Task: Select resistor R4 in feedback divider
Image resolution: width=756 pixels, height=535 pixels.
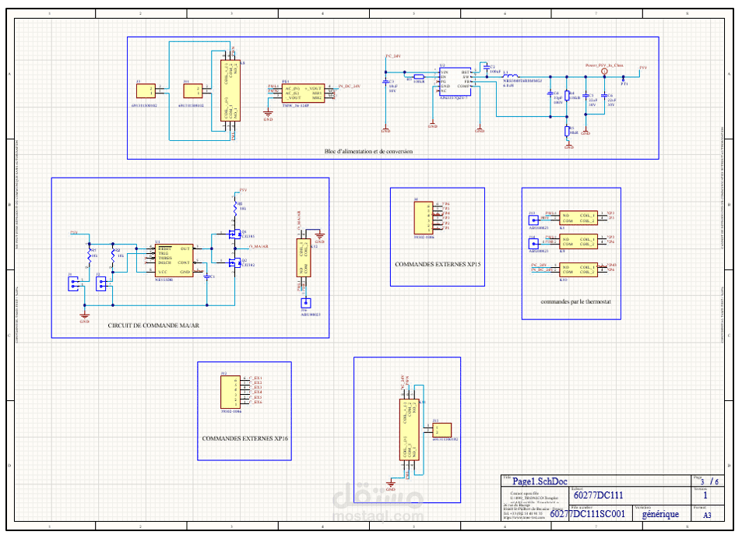Action: coord(567,96)
